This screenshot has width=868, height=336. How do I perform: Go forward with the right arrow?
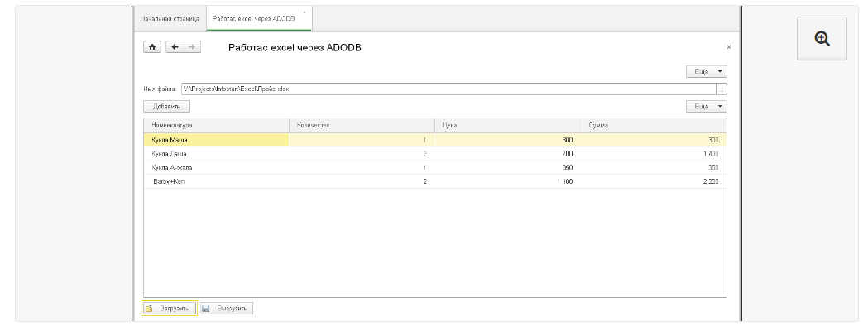[192, 47]
